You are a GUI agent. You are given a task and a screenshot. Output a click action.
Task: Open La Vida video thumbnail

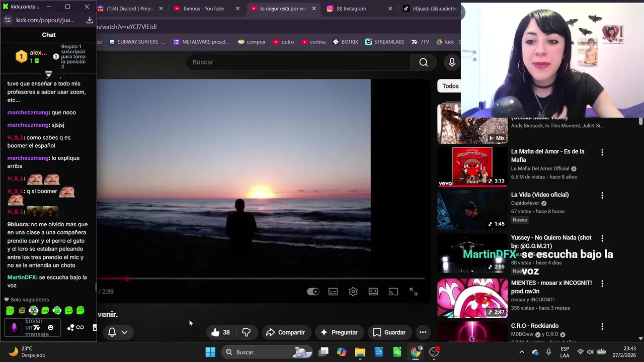pos(472,210)
